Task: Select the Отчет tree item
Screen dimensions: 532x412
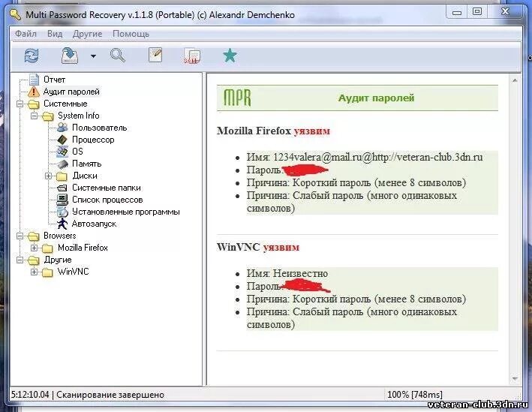Action: (54, 80)
